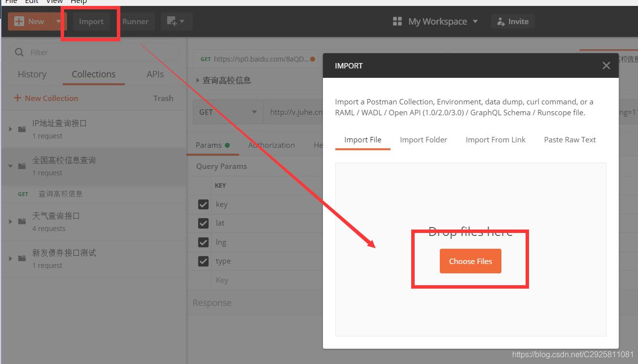The height and width of the screenshot is (364, 638).
Task: Open the Edit menu
Action: (32, 2)
